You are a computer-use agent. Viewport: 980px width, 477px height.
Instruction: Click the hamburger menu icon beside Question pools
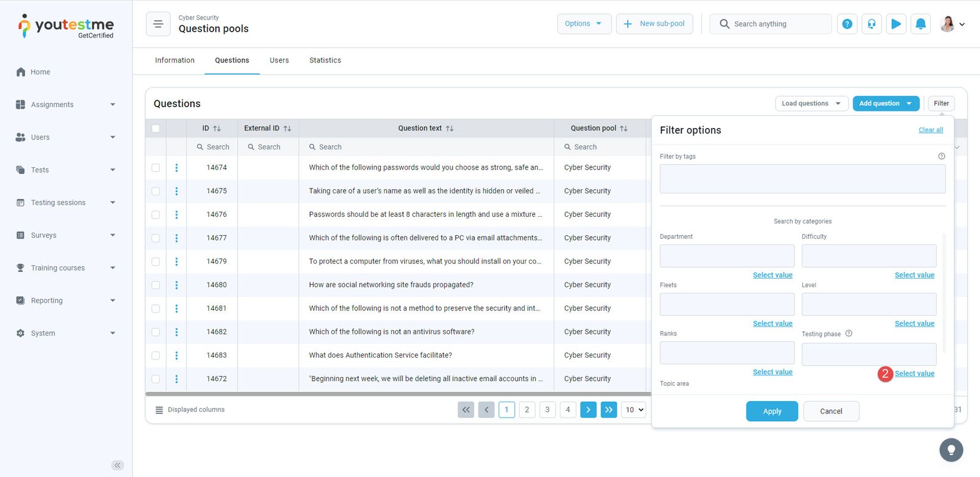tap(158, 24)
